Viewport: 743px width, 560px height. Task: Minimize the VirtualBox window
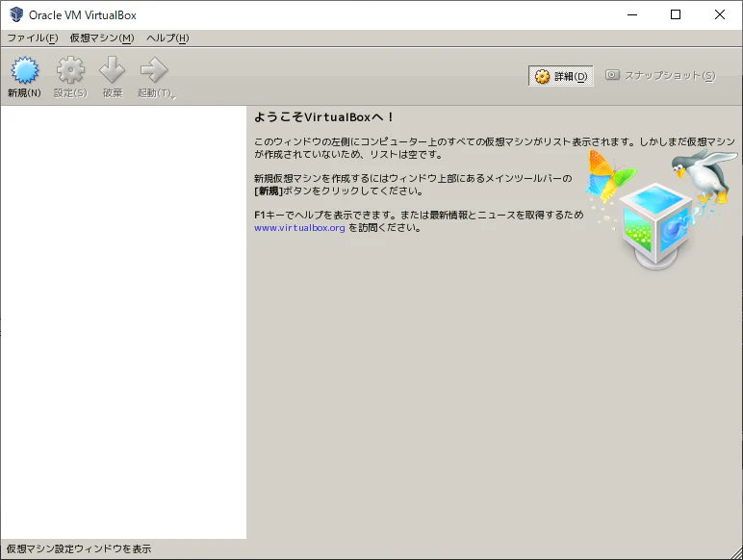pos(632,14)
